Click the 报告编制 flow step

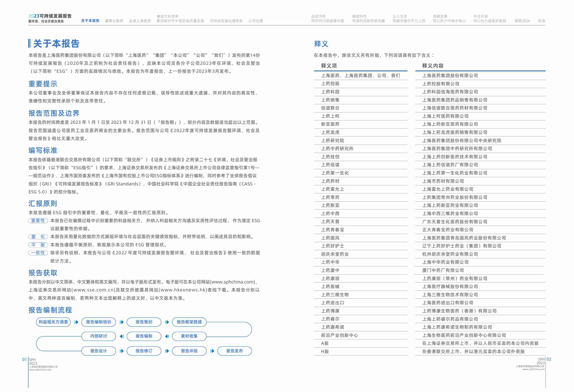tap(144, 336)
